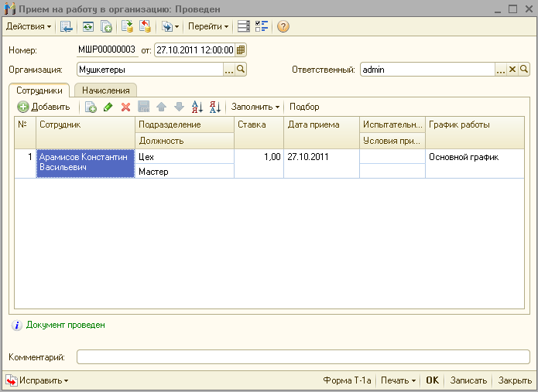538x392 pixels.
Task: Click the Форма Т-1а button
Action: pyautogui.click(x=347, y=380)
